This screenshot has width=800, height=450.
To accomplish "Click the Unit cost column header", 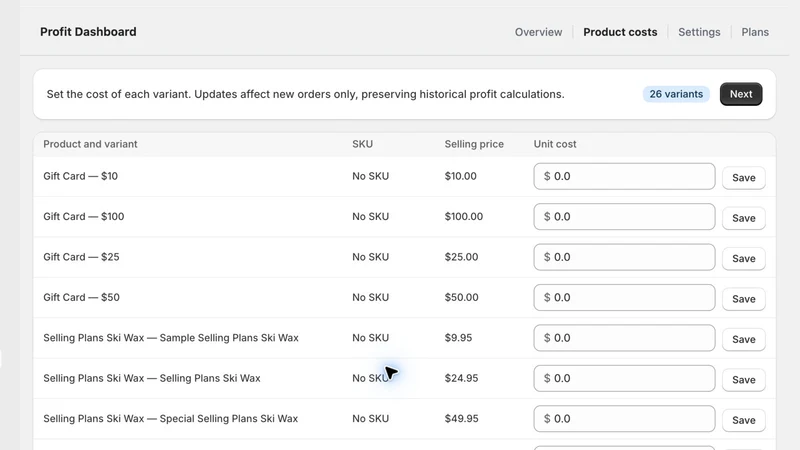I will (555, 144).
